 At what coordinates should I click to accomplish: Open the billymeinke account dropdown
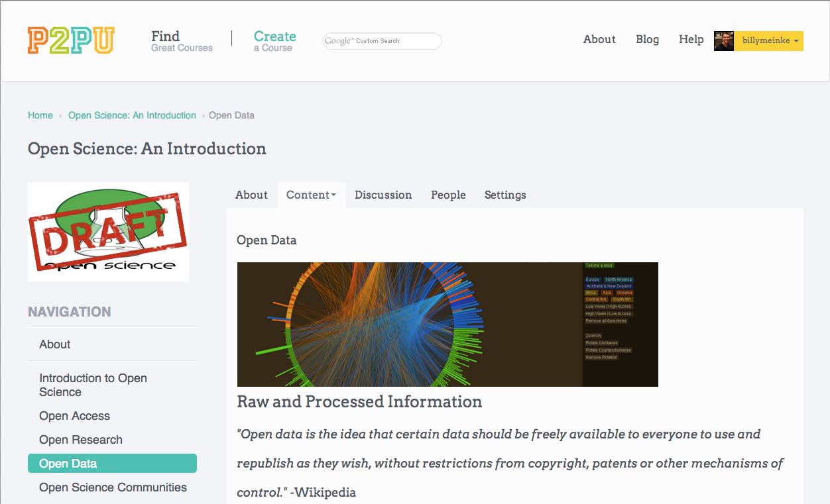pyautogui.click(x=768, y=40)
